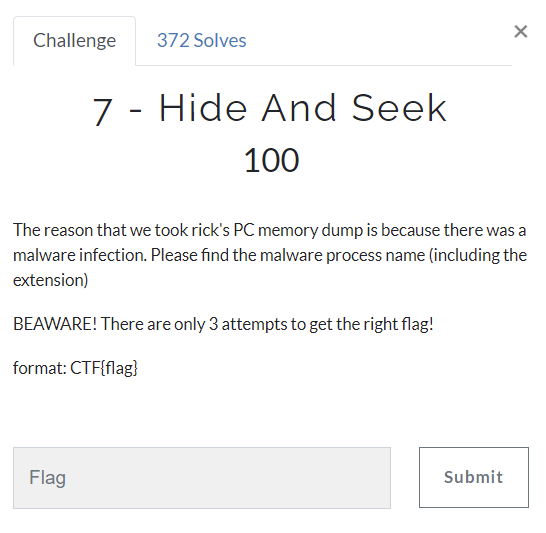Click the words 'malware process name'
The width and height of the screenshot is (546, 533).
pos(342,255)
